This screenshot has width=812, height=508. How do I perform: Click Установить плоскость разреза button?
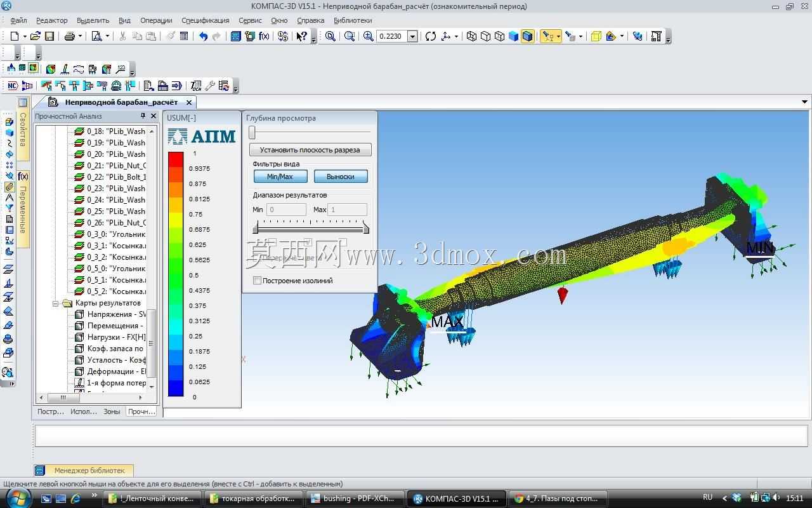point(310,150)
